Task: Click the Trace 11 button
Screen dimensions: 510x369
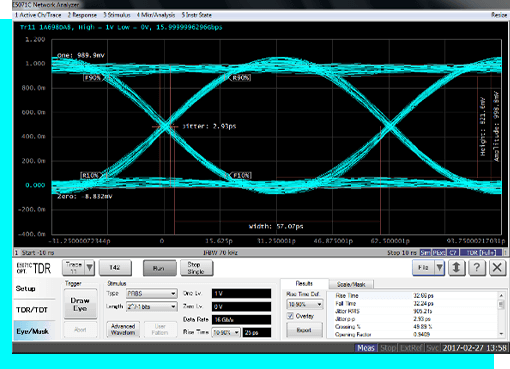Action: click(x=73, y=268)
